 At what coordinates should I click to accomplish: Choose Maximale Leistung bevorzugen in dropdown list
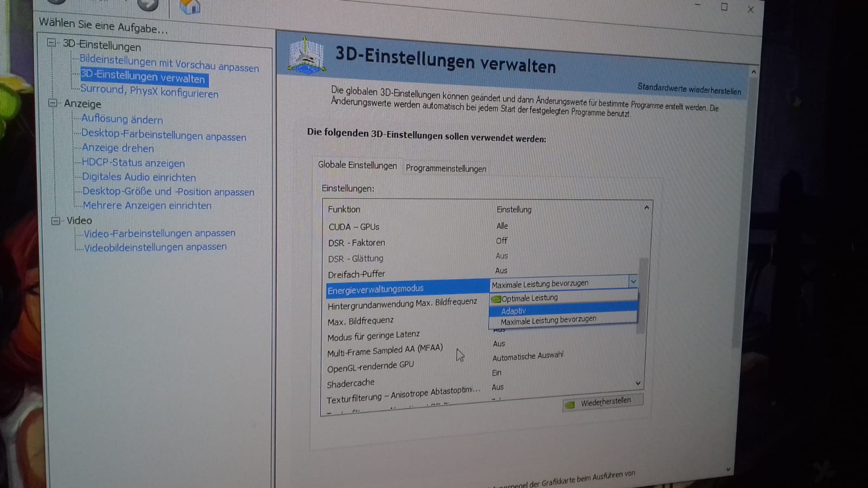click(563, 320)
